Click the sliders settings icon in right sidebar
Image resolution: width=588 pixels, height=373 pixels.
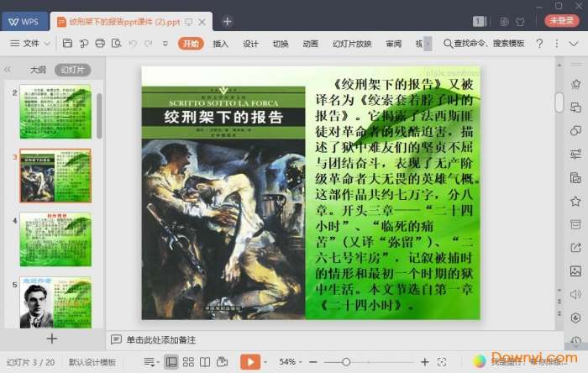pyautogui.click(x=575, y=154)
